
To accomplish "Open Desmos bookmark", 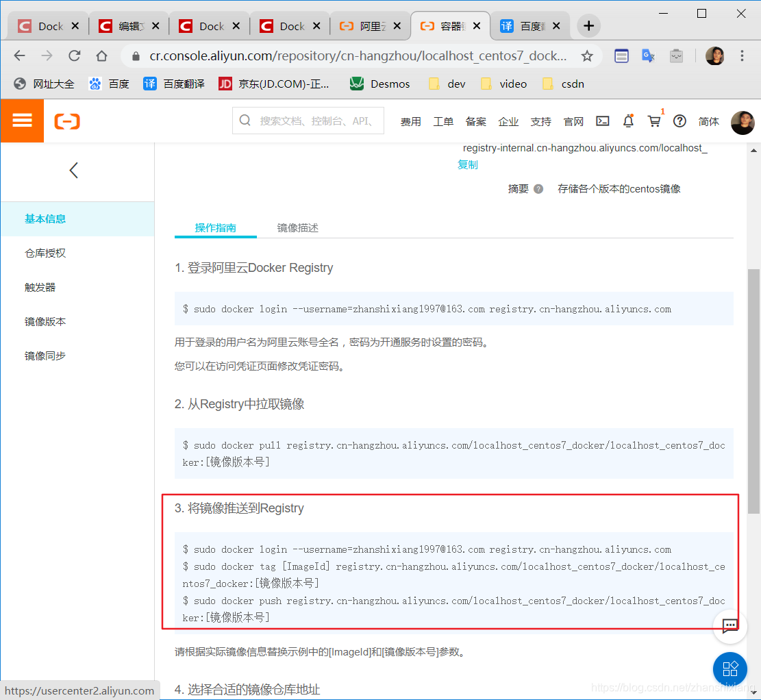I will pyautogui.click(x=380, y=84).
